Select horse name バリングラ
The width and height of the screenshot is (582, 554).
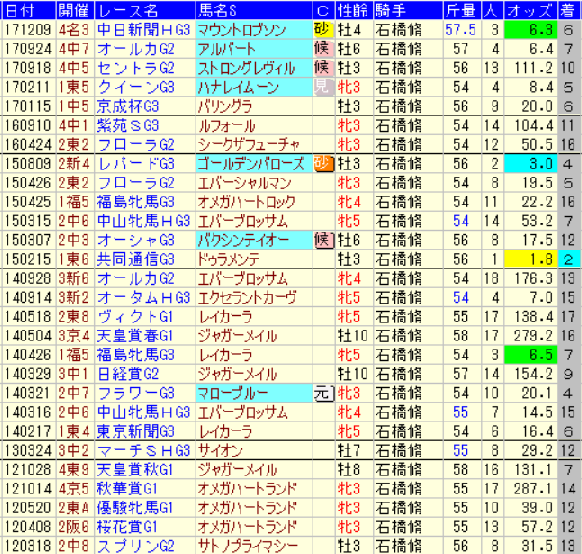[225, 106]
